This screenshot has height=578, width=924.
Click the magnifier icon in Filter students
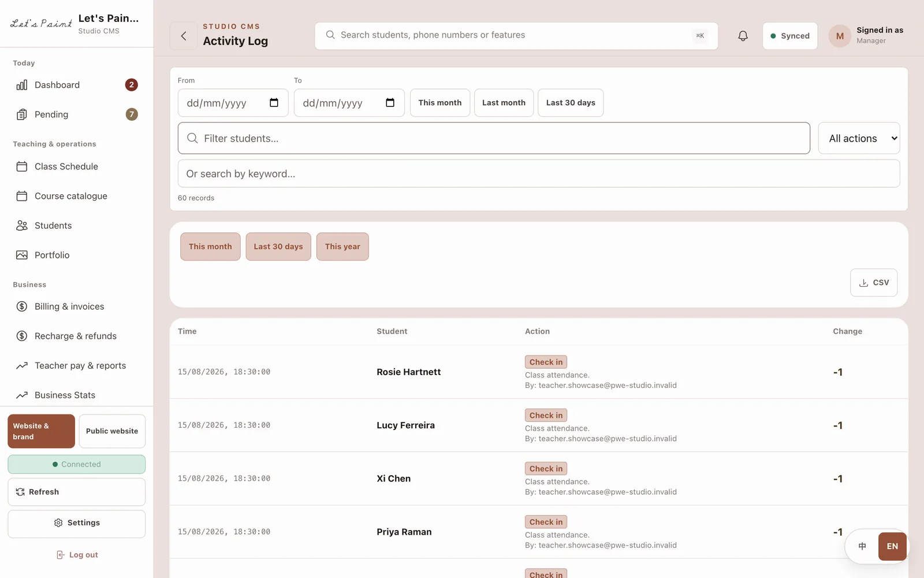(192, 138)
